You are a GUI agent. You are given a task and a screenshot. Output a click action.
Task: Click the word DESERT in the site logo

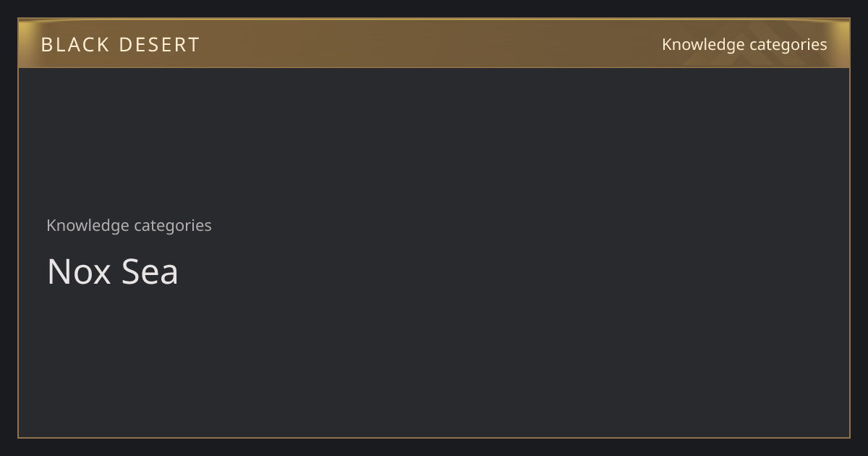click(x=159, y=45)
